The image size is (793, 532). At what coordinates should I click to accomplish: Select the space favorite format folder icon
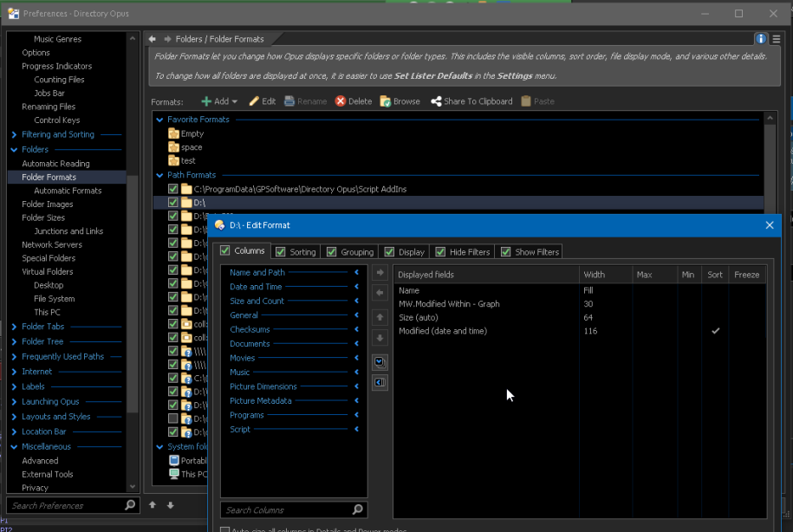173,147
